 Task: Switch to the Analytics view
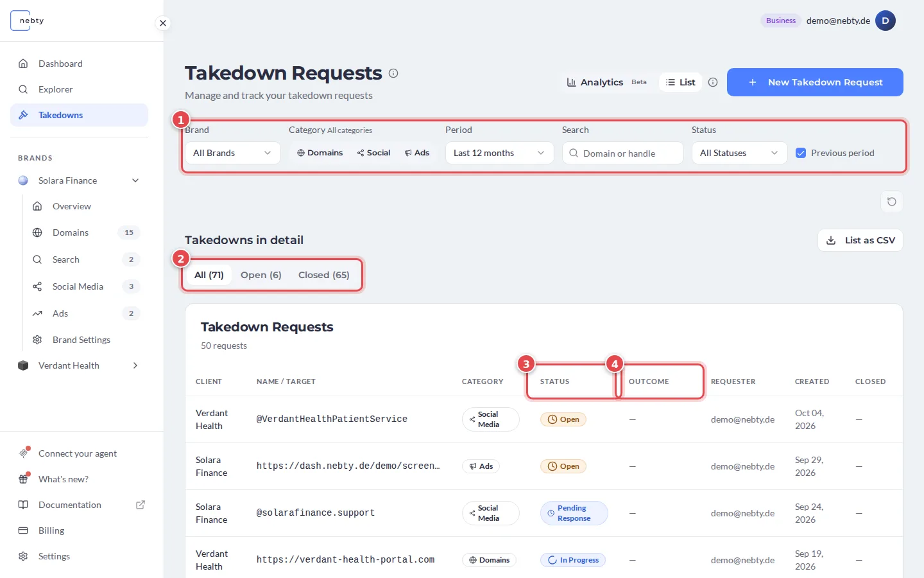click(x=607, y=82)
